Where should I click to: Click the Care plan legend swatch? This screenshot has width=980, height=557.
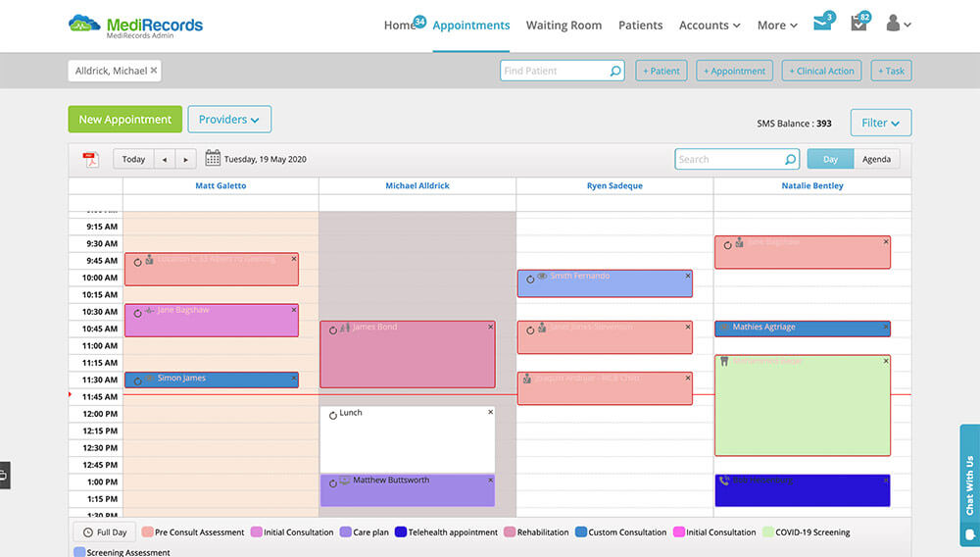346,532
